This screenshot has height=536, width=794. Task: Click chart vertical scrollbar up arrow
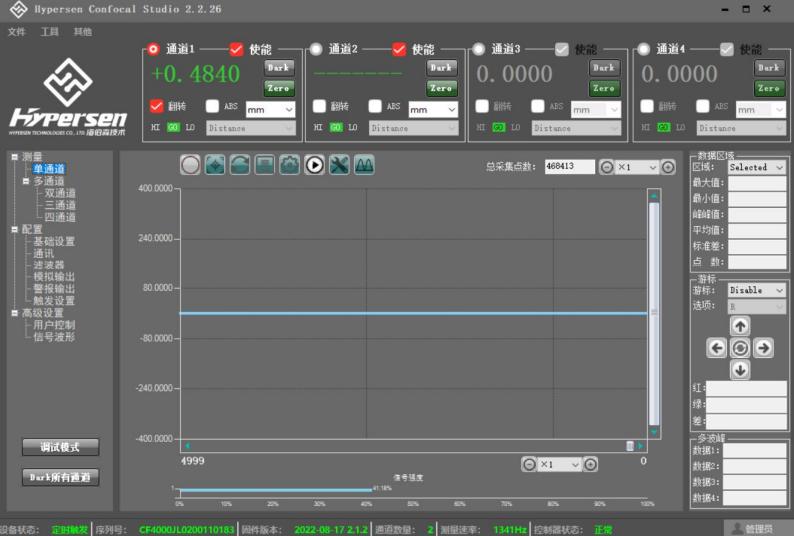point(654,196)
